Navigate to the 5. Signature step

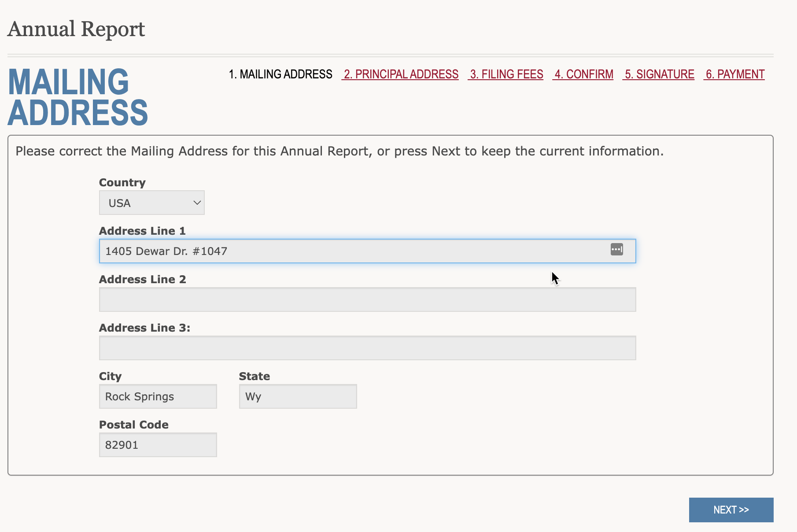[659, 74]
